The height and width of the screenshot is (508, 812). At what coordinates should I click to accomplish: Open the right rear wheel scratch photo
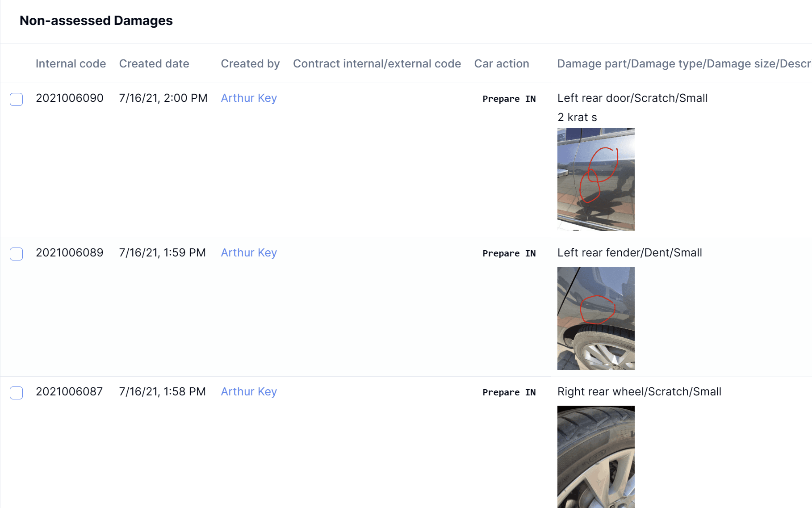coord(596,457)
